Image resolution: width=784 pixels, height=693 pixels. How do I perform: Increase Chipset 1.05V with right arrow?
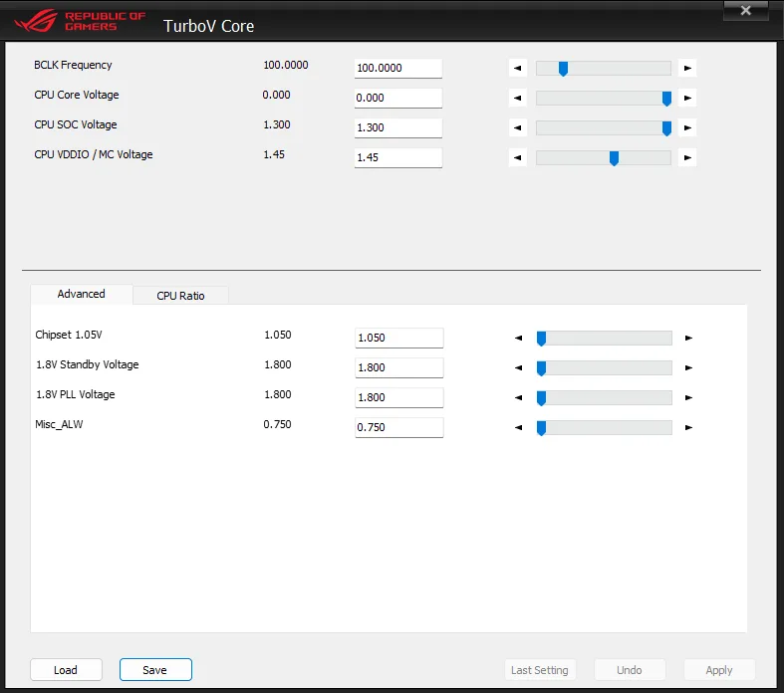pyautogui.click(x=688, y=339)
